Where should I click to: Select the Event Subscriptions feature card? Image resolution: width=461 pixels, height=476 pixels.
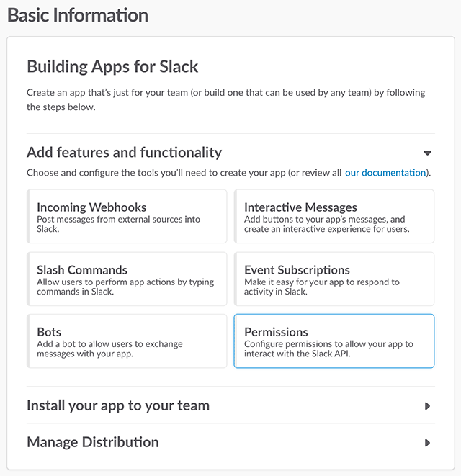click(x=334, y=279)
